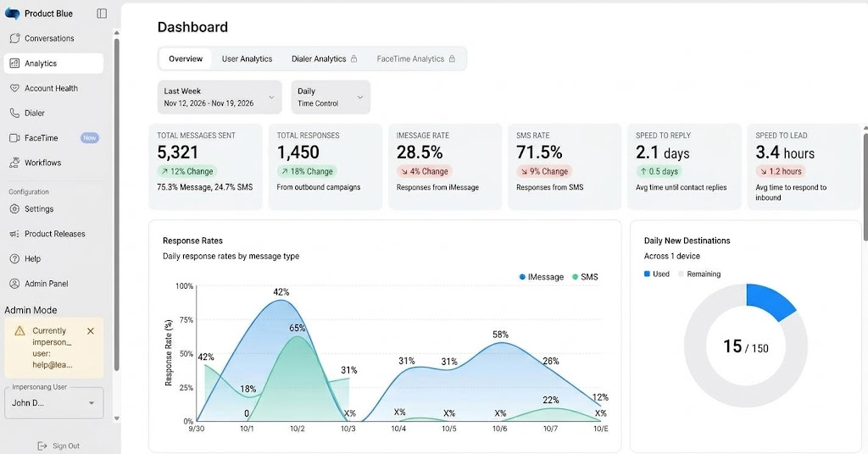The height and width of the screenshot is (454, 868).
Task: Click the Dashboard page heading
Action: pos(192,27)
